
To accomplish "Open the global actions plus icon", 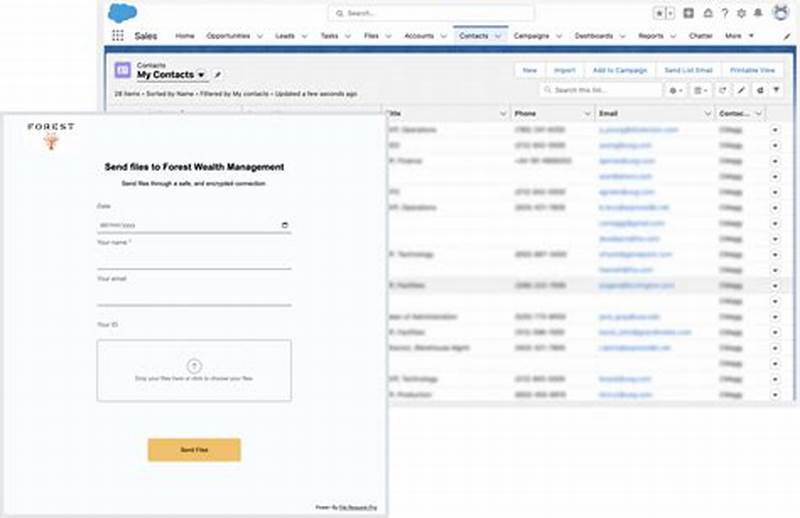I will coord(688,13).
